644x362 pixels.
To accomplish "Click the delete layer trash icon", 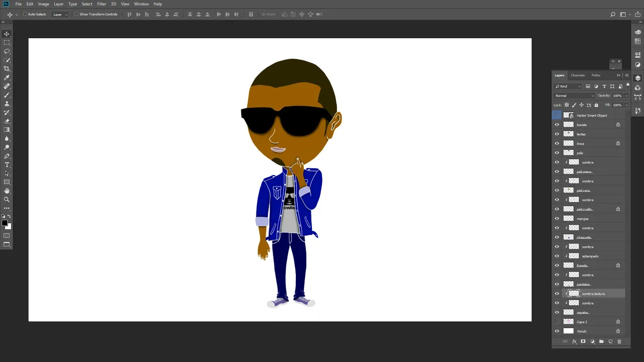I will tap(619, 341).
